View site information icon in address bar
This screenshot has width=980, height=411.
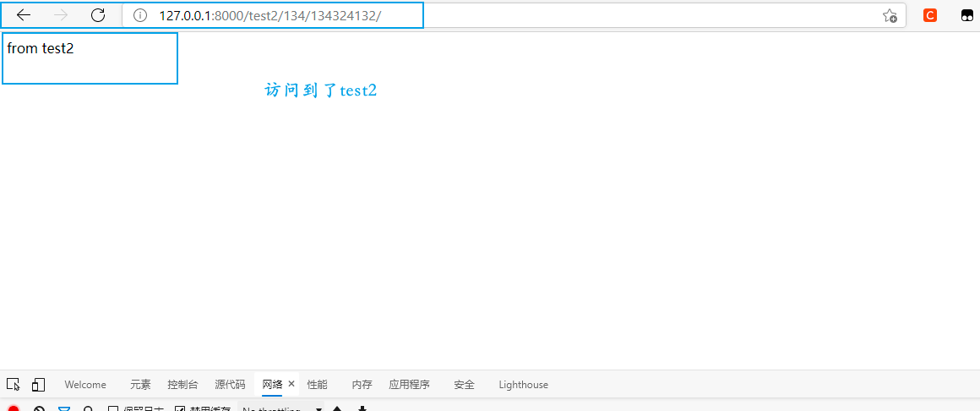[140, 15]
